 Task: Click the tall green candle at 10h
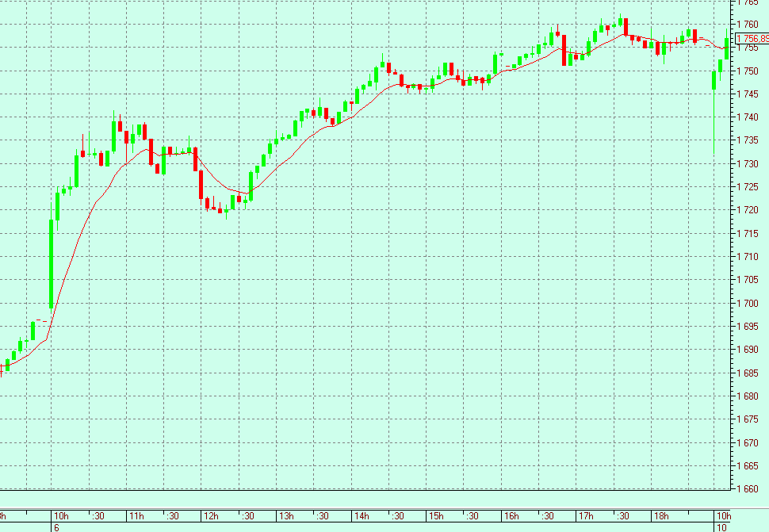pyautogui.click(x=52, y=263)
